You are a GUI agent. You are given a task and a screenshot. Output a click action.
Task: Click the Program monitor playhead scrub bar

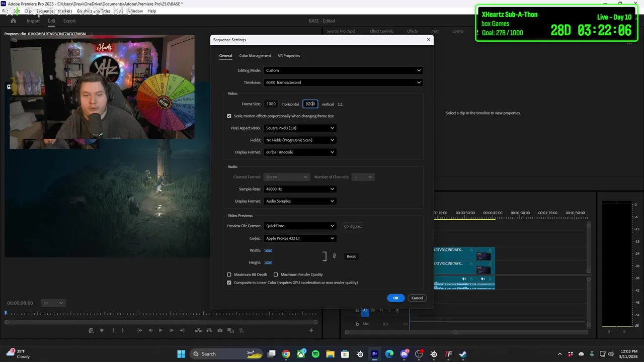pos(161,313)
